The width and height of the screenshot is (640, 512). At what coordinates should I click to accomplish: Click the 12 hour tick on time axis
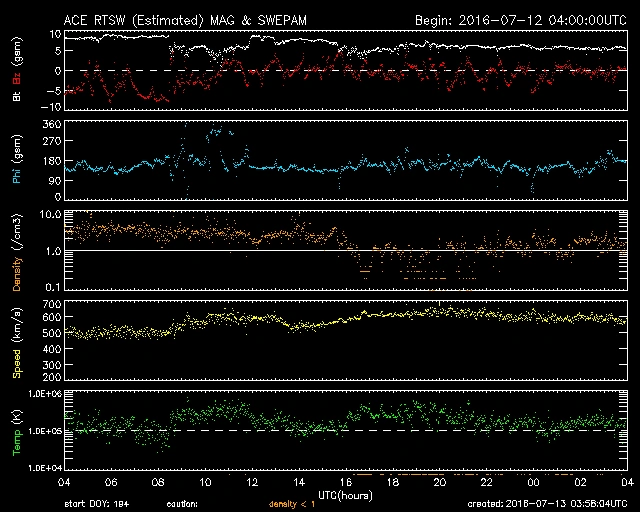pos(253,482)
